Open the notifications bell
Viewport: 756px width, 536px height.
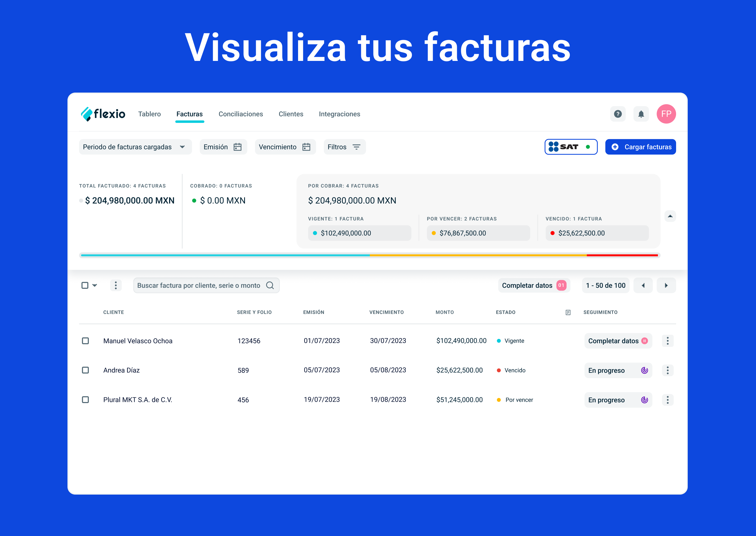tap(641, 114)
